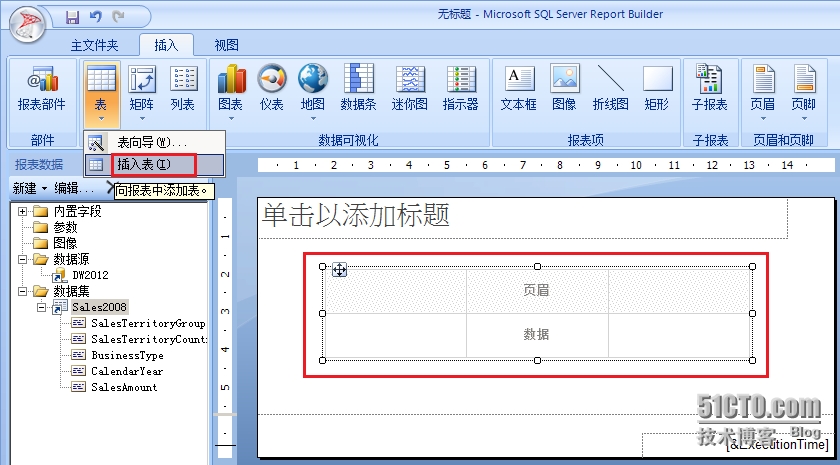This screenshot has width=840, height=465.
Task: Select the 数据 data cell in the table
Action: [537, 335]
